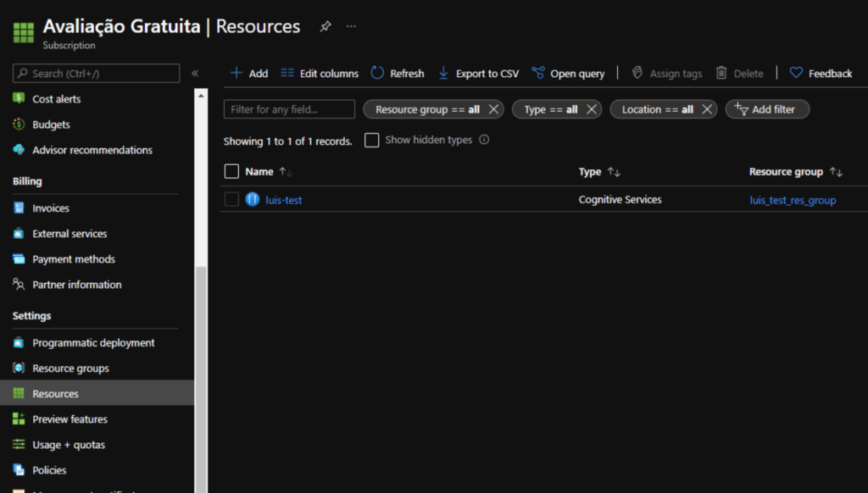Click Export to CSV download icon
Viewport: 868px width, 493px height.
443,74
